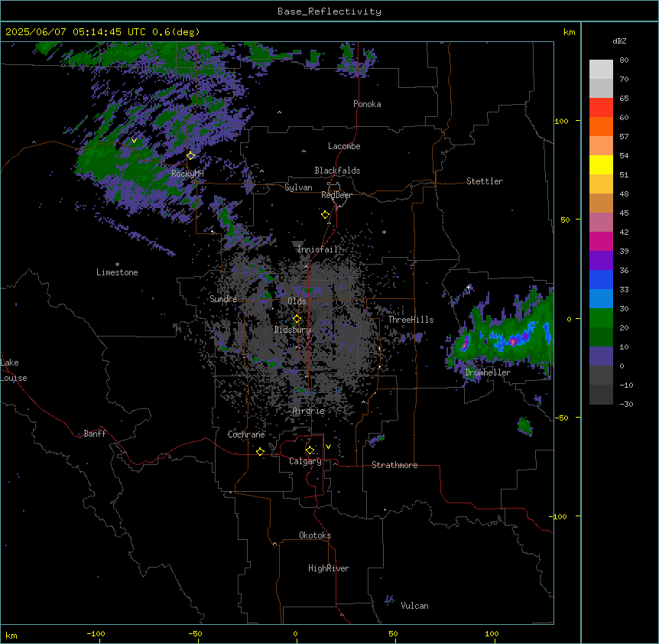Click the timestamp 2025/06/07 05:14:45 UTC

[x=76, y=32]
